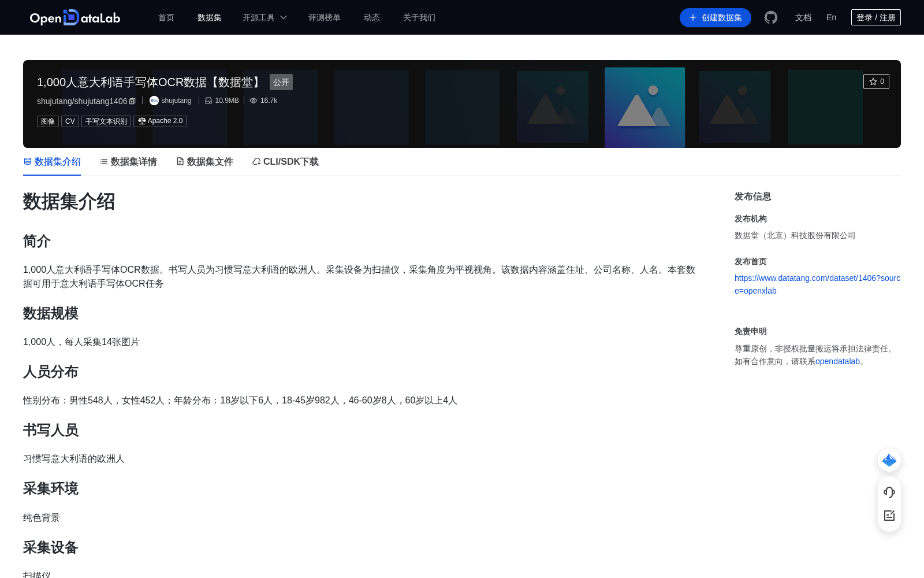Click the 数据规模 heading
The height and width of the screenshot is (578, 924).
click(51, 313)
